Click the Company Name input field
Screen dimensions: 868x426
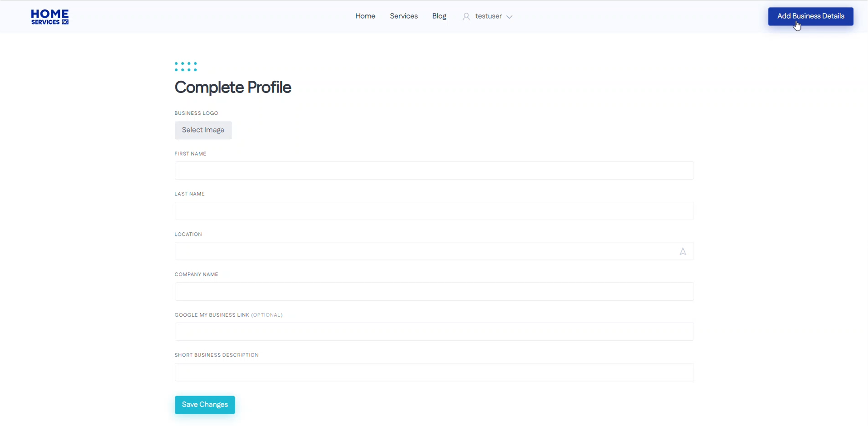point(434,291)
